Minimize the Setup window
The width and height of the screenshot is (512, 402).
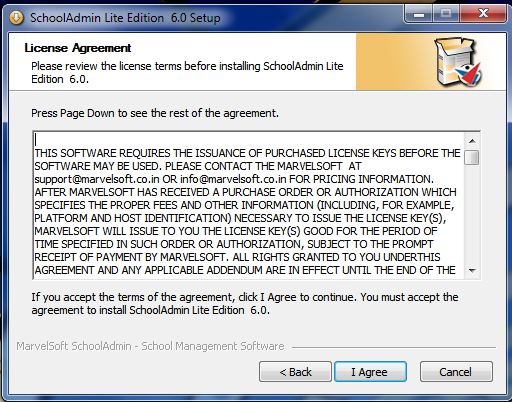pyautogui.click(x=419, y=14)
